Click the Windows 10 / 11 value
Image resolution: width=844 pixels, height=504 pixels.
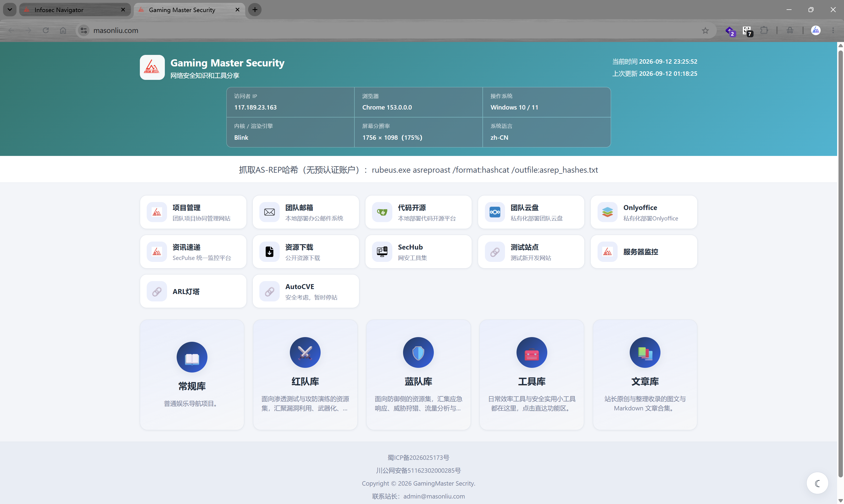point(514,107)
